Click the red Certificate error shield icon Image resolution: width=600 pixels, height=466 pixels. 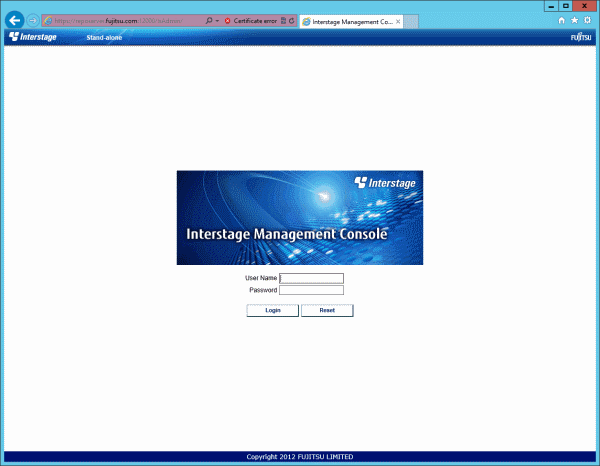227,21
